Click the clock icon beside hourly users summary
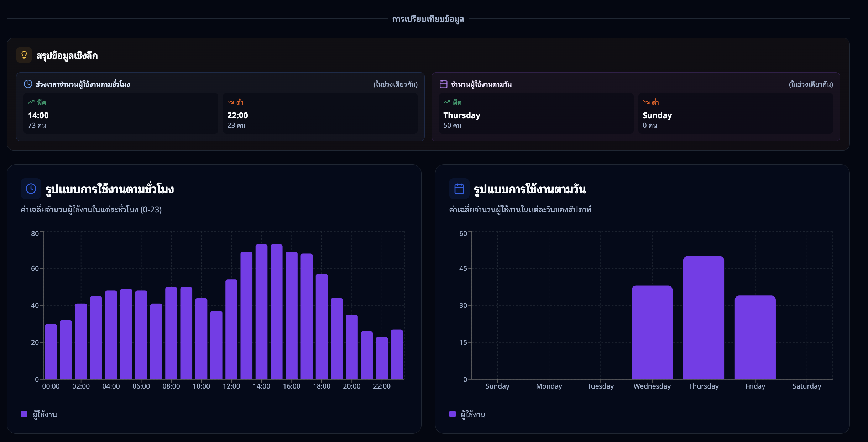This screenshot has height=442, width=868. point(28,84)
